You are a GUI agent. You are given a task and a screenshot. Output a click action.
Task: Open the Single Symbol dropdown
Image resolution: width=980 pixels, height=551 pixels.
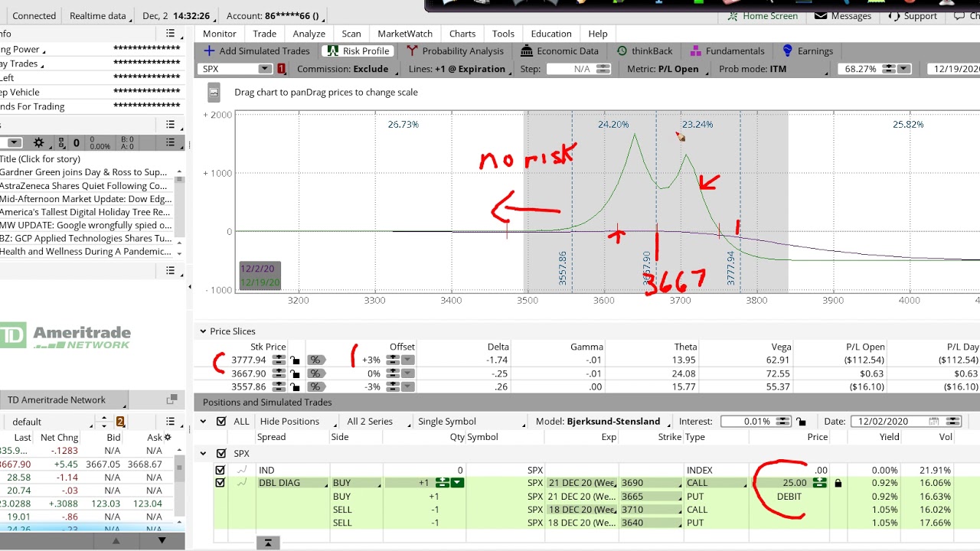pyautogui.click(x=471, y=422)
